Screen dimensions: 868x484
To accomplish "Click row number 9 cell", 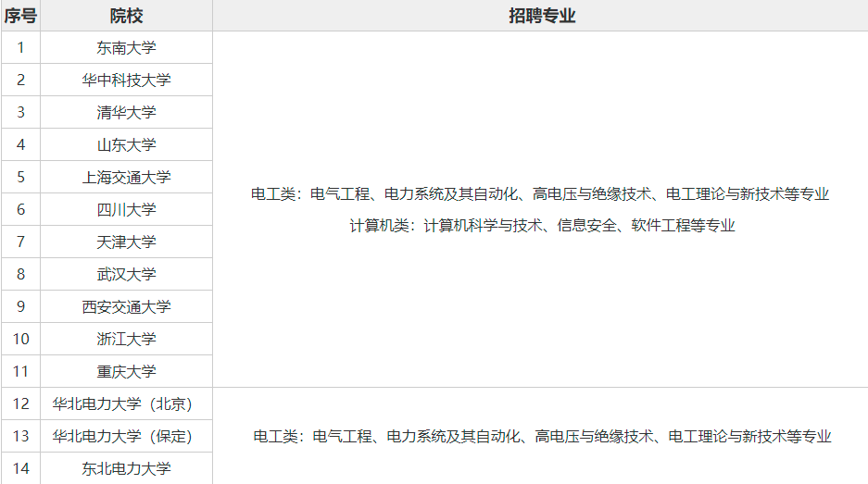I will tap(20, 306).
